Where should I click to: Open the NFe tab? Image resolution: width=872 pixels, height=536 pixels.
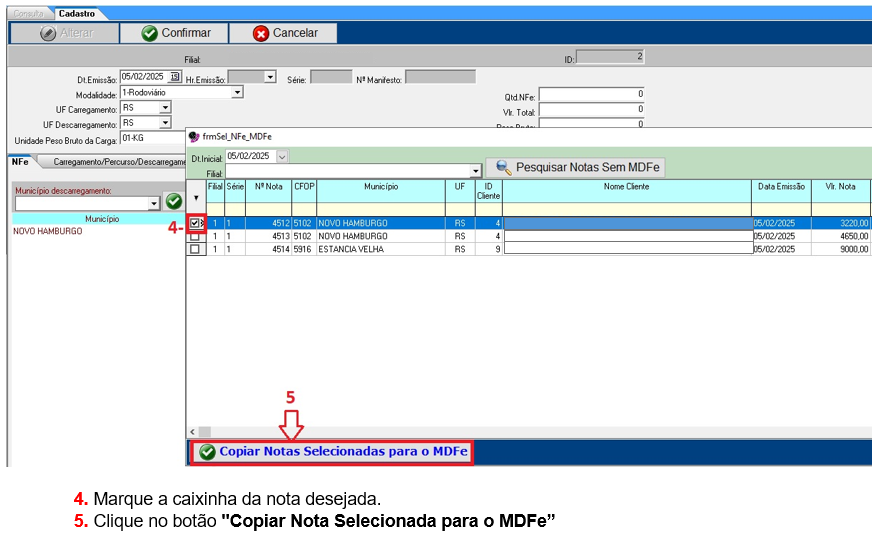[20, 162]
